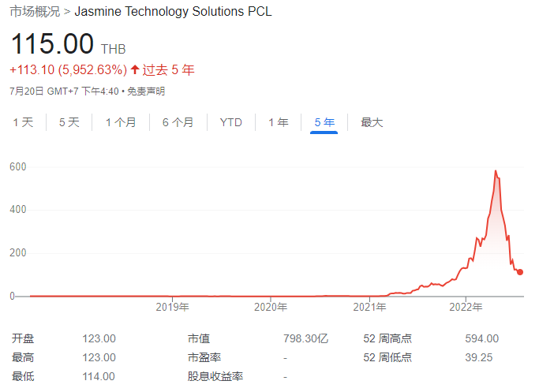This screenshot has width=539, height=392.
Task: Click the red up arrow price indicator
Action: pos(135,69)
